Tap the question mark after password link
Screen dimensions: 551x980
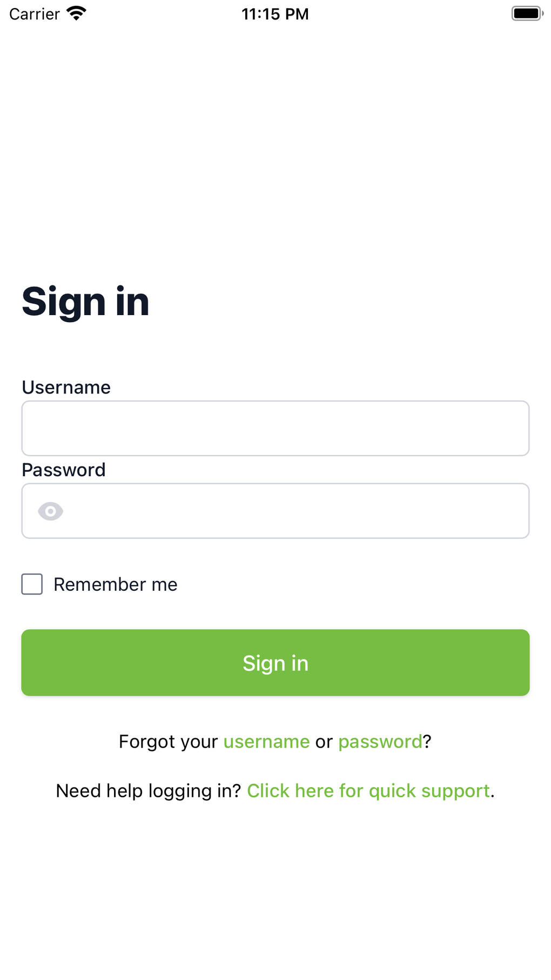427,742
